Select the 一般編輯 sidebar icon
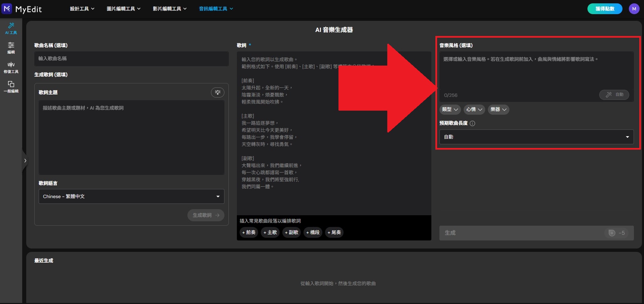This screenshot has height=304, width=644. point(11,87)
